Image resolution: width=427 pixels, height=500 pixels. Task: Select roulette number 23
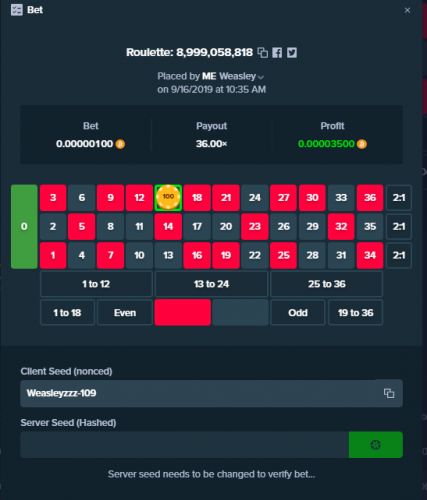point(255,227)
